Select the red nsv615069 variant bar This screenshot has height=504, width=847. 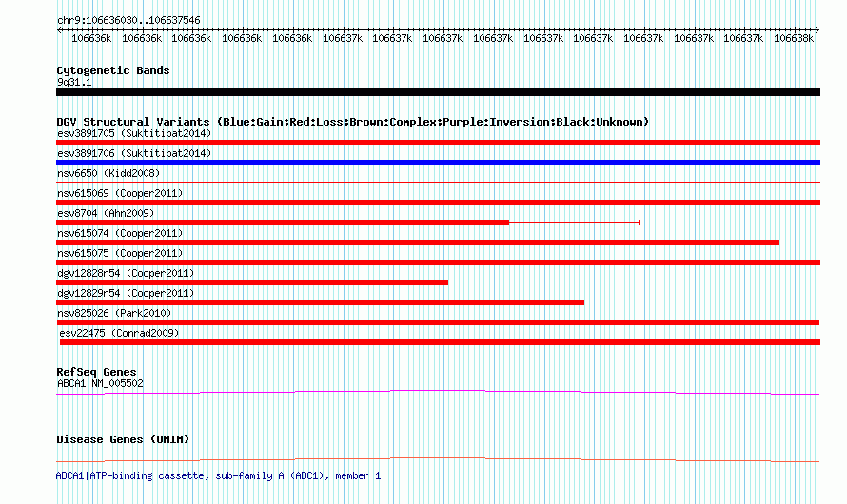438,203
